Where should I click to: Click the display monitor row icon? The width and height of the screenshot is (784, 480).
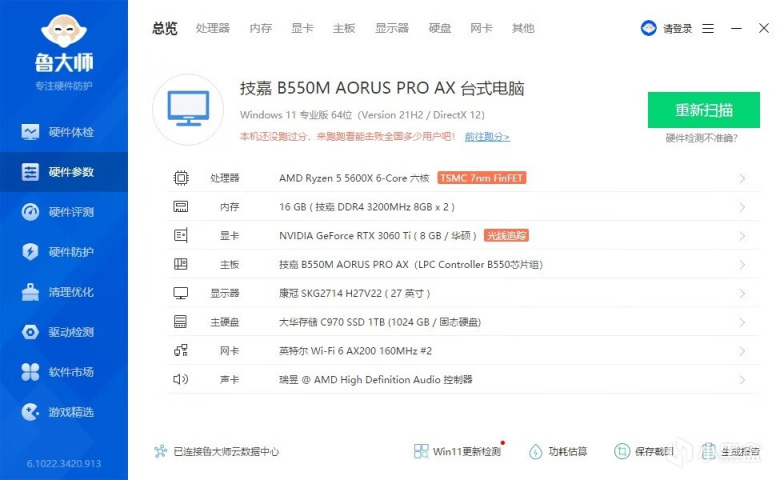pos(181,293)
